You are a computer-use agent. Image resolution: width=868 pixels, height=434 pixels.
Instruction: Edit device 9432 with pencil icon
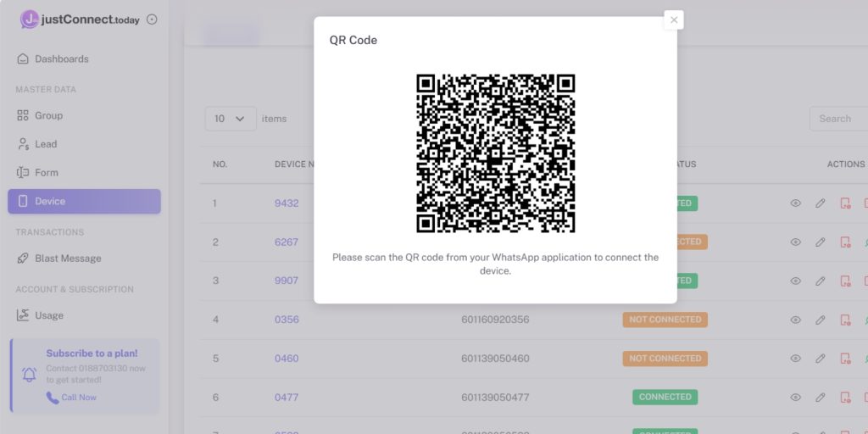tap(821, 203)
